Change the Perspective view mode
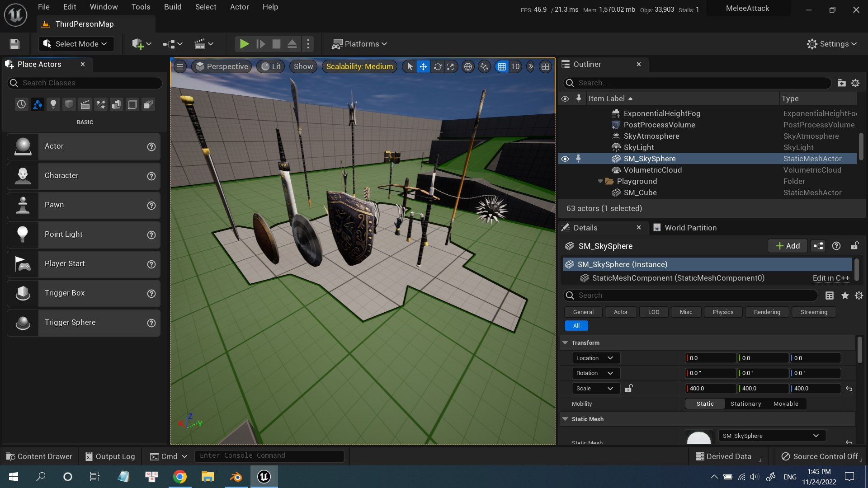The width and height of the screenshot is (868, 488). [x=222, y=66]
